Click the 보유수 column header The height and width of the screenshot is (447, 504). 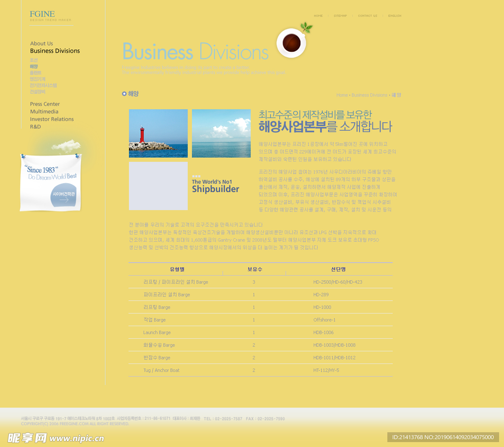tap(255, 269)
